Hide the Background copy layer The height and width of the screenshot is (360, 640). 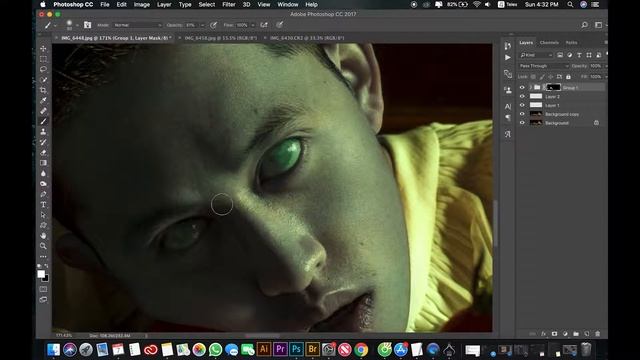coord(522,114)
